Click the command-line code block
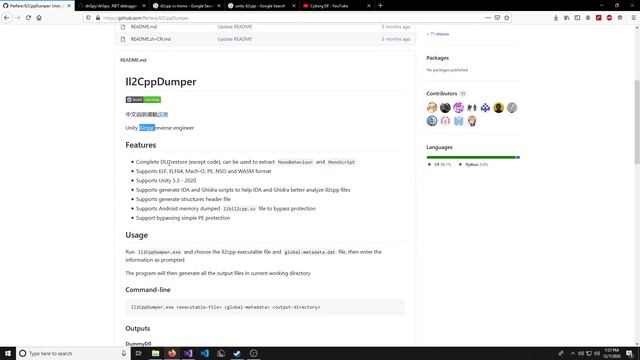Image resolution: width=640 pixels, height=360 pixels. [x=265, y=307]
